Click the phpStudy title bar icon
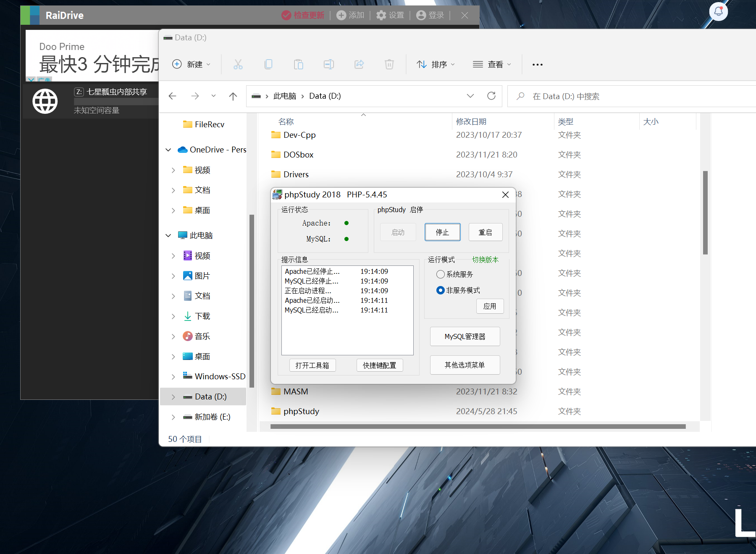This screenshot has height=554, width=756. pyautogui.click(x=277, y=194)
